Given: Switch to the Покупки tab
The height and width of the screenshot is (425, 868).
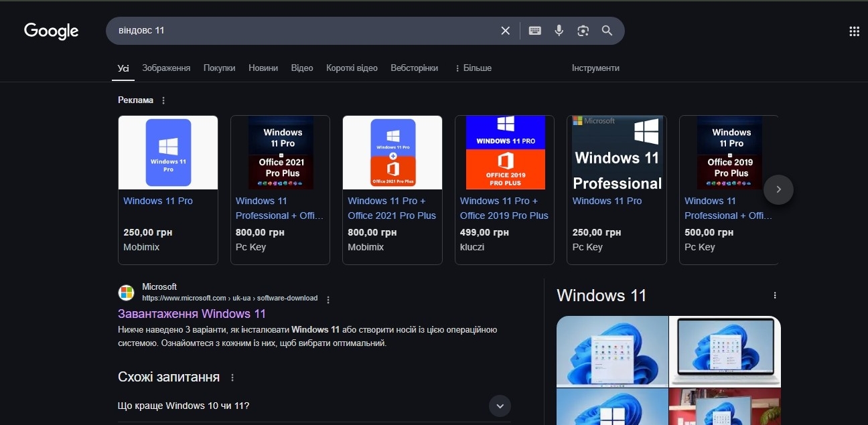Looking at the screenshot, I should click(220, 68).
